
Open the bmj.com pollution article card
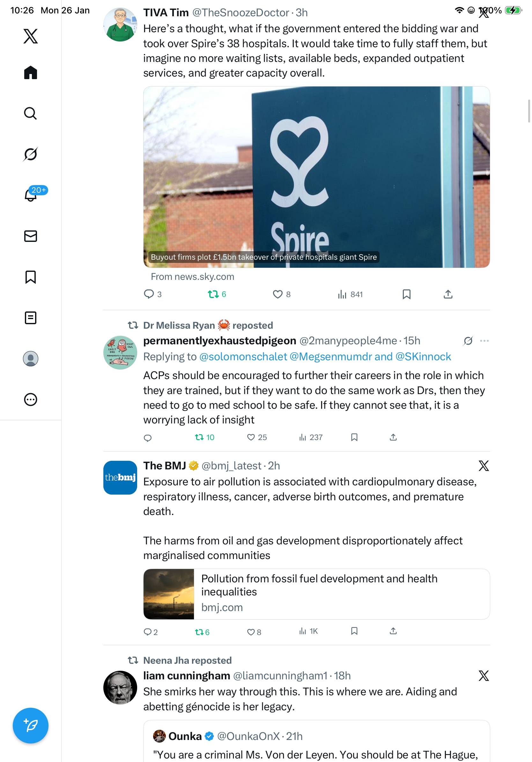coord(316,594)
